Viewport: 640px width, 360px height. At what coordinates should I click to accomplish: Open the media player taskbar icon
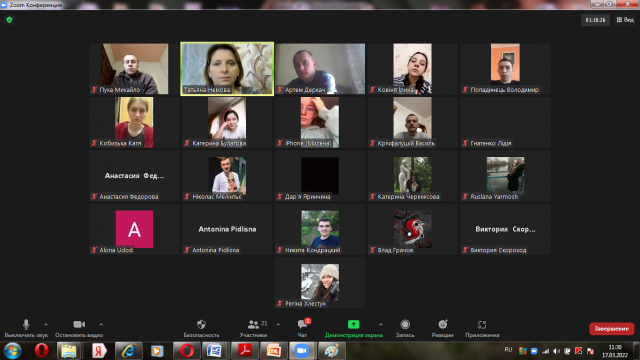(x=157, y=351)
